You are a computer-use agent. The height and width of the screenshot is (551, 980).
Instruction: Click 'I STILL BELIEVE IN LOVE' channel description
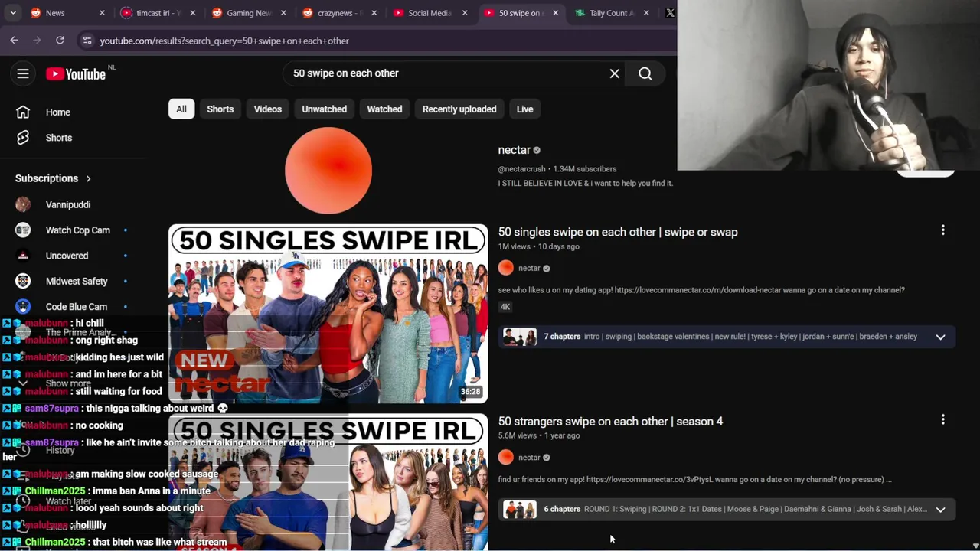(586, 183)
